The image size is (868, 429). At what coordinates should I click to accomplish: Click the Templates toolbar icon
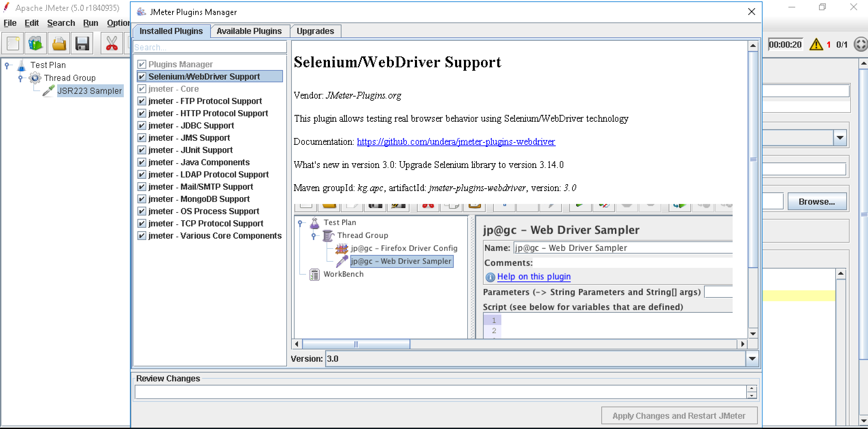tap(36, 44)
